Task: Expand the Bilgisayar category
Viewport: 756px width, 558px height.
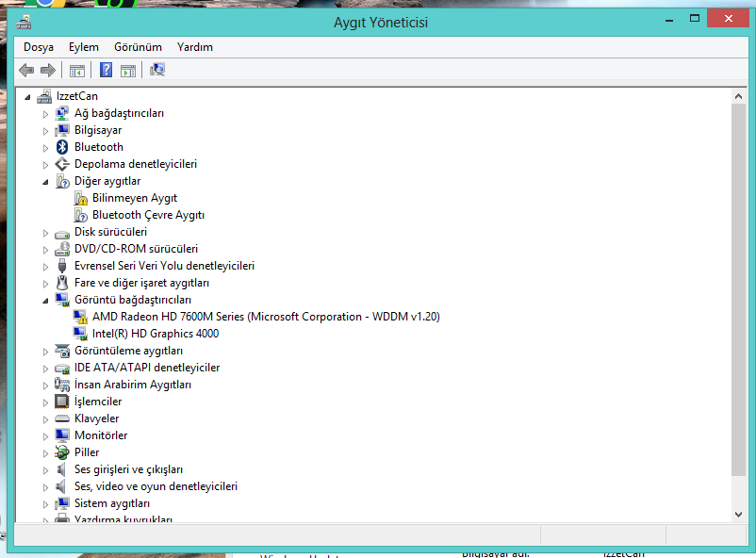Action: click(x=45, y=131)
